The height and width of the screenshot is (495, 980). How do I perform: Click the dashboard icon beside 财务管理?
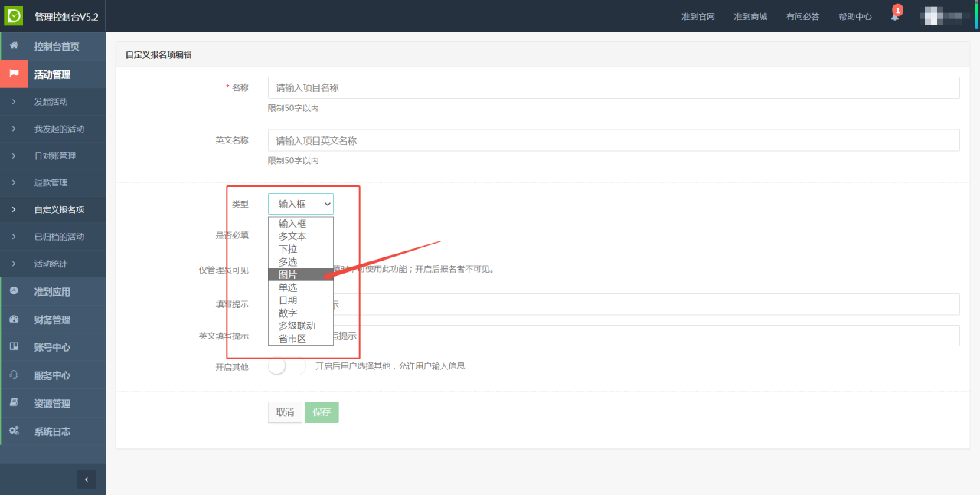coord(14,320)
